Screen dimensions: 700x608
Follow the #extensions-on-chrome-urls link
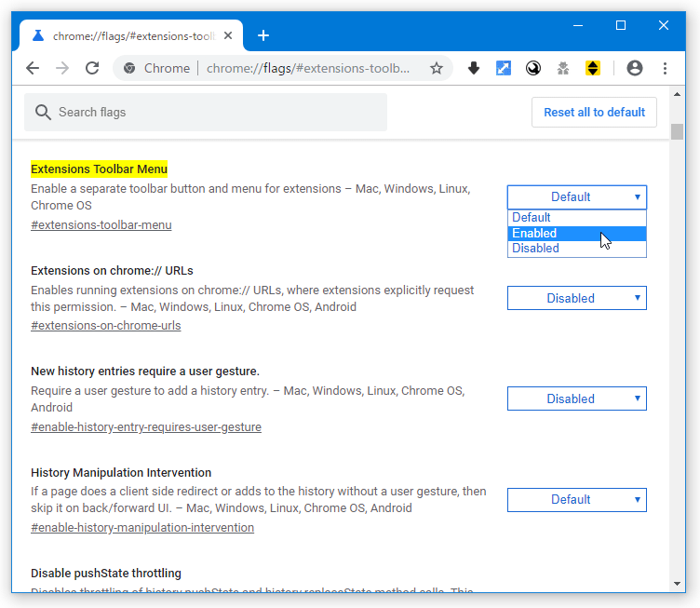tap(106, 326)
